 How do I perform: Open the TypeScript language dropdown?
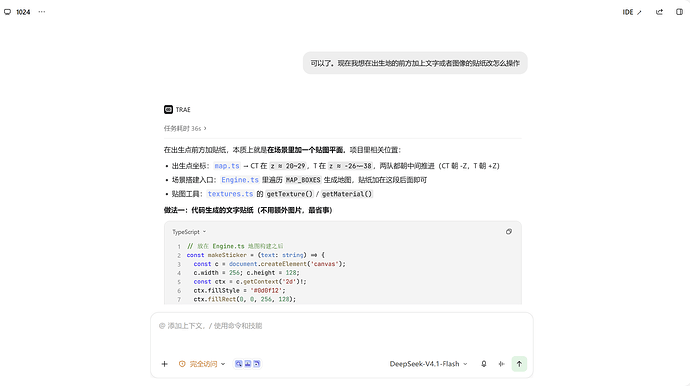pos(189,232)
